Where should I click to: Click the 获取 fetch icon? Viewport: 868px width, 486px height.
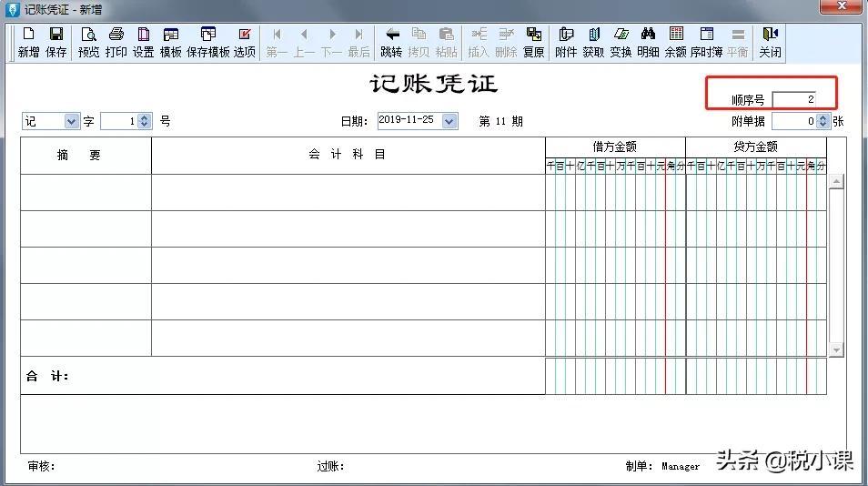593,42
